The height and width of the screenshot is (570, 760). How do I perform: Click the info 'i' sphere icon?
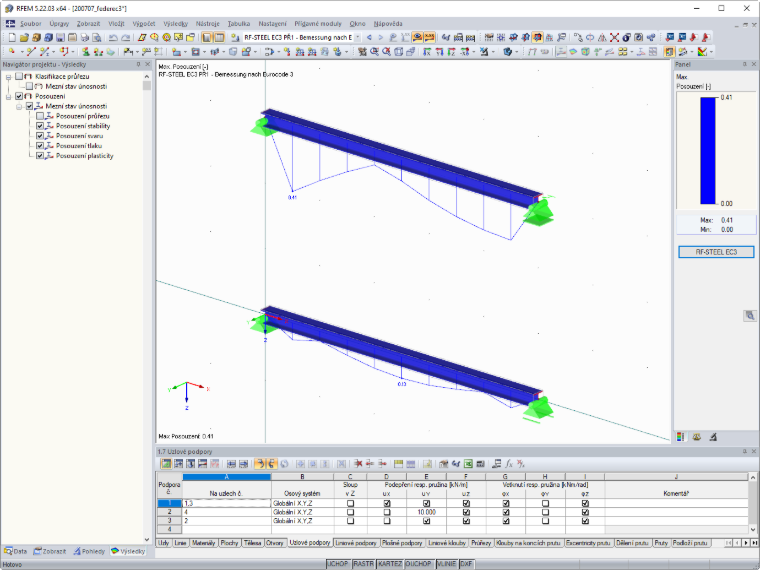point(626,37)
